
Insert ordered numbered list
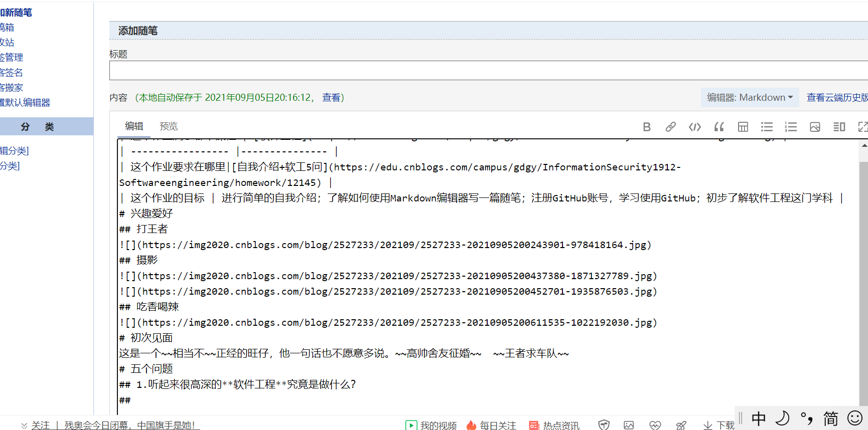pos(791,127)
